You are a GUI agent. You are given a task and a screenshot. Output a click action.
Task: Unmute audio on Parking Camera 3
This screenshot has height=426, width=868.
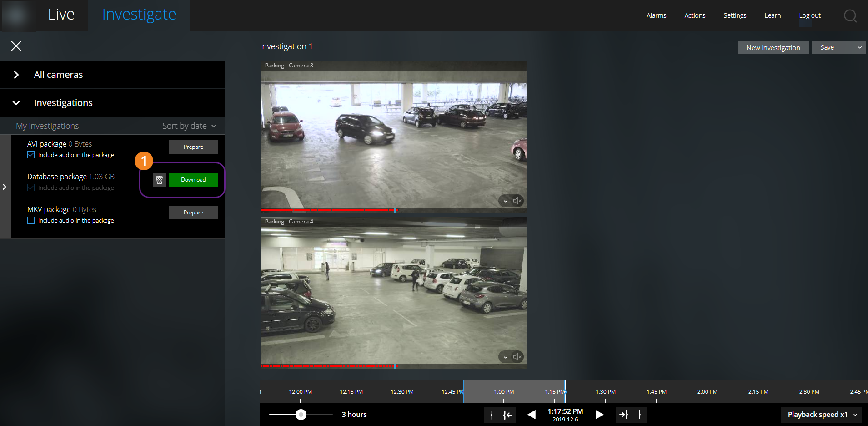pos(517,201)
